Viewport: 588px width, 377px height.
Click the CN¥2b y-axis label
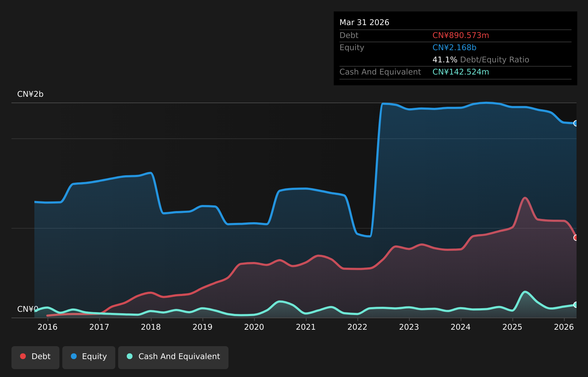[x=30, y=94]
